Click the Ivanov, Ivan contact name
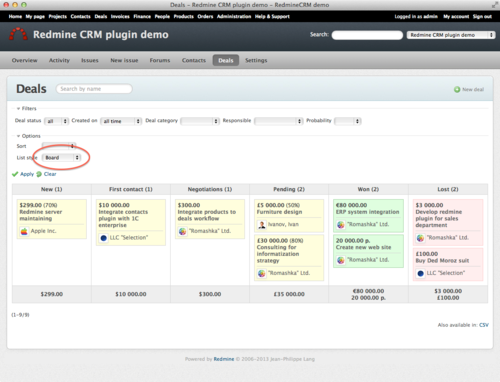Image resolution: width=500 pixels, height=382 pixels. 283,224
